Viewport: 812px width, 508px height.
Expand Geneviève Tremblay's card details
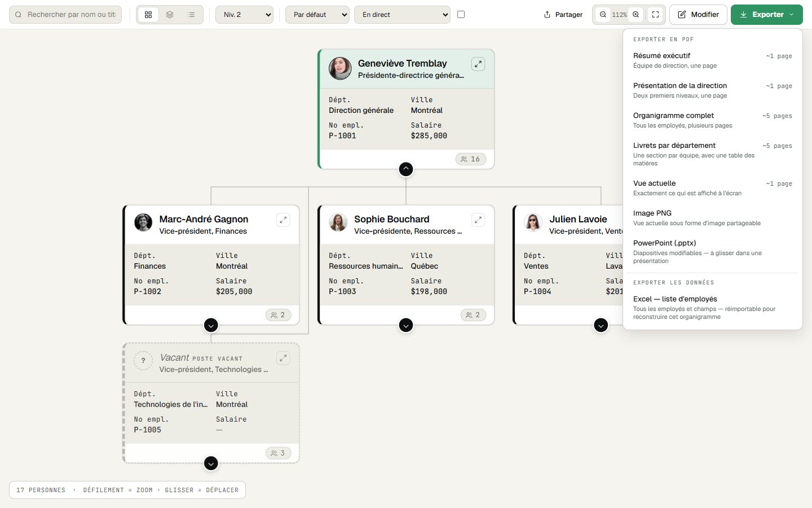(478, 64)
